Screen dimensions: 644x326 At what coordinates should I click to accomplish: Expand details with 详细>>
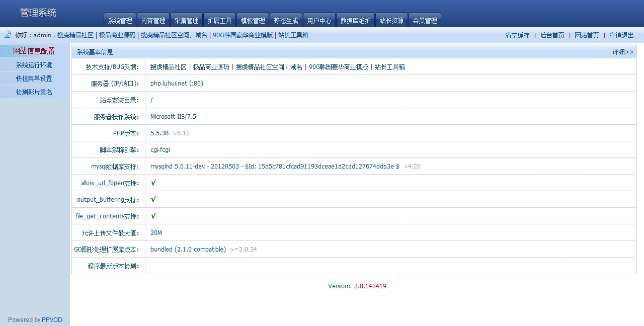coord(623,52)
